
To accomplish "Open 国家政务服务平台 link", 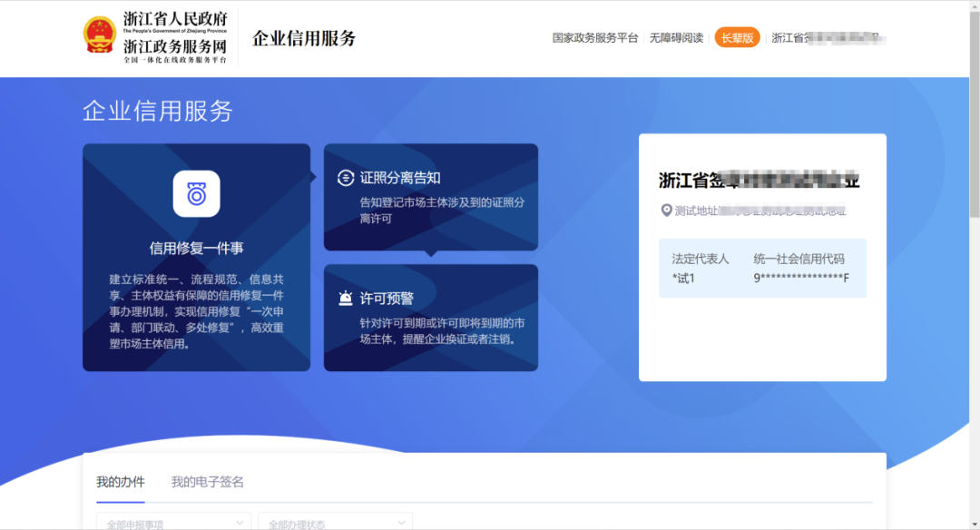I will pyautogui.click(x=595, y=38).
